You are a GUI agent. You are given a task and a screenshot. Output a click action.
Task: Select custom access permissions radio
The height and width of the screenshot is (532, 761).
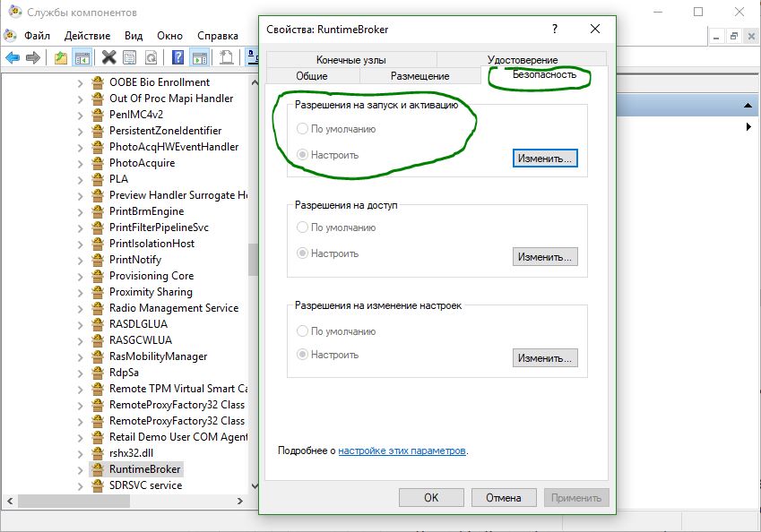[302, 253]
